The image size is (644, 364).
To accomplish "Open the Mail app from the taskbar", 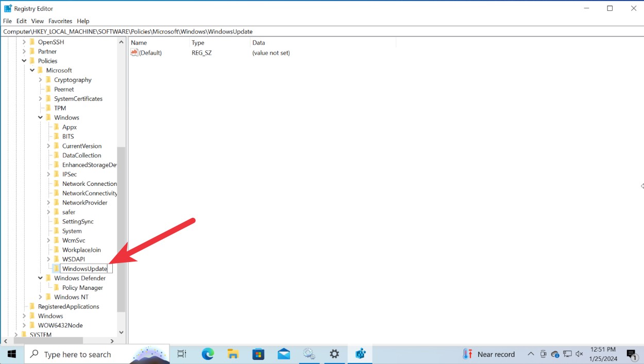I will [284, 354].
